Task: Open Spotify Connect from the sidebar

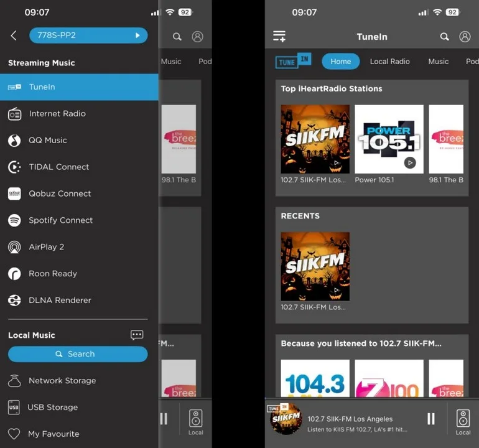Action: pyautogui.click(x=60, y=220)
